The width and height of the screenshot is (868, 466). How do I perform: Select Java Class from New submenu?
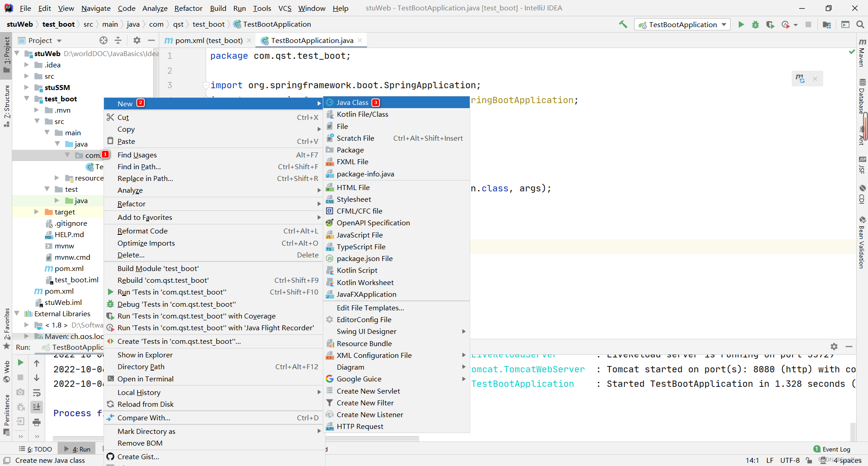pyautogui.click(x=396, y=103)
